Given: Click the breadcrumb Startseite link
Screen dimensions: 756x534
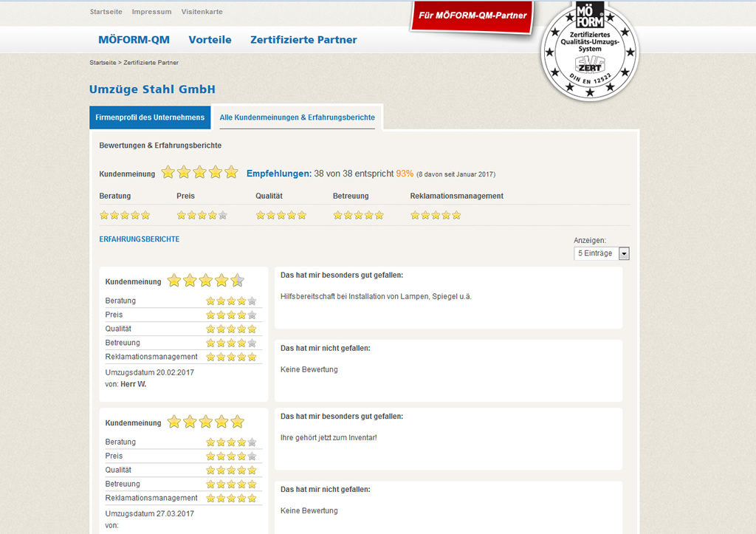Looking at the screenshot, I should tap(103, 63).
